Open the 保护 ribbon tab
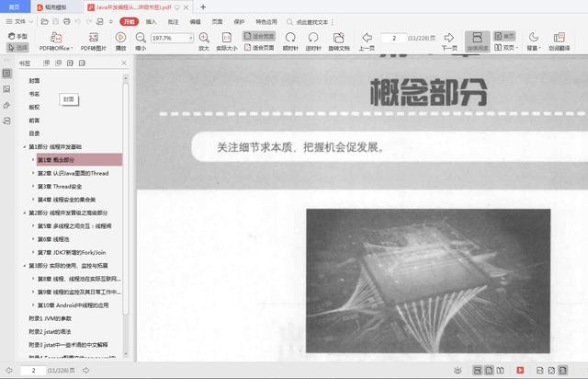Screen dimensions: 588x379 point(239,22)
